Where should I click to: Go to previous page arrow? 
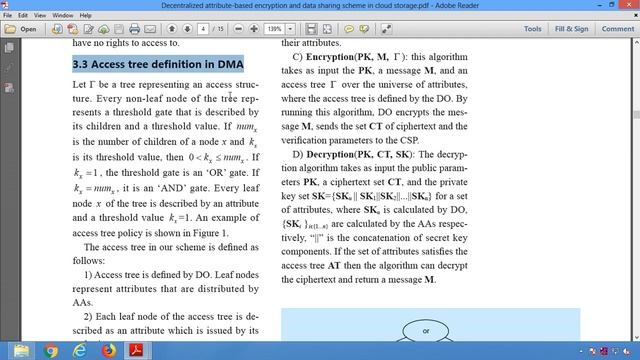[x=172, y=29]
